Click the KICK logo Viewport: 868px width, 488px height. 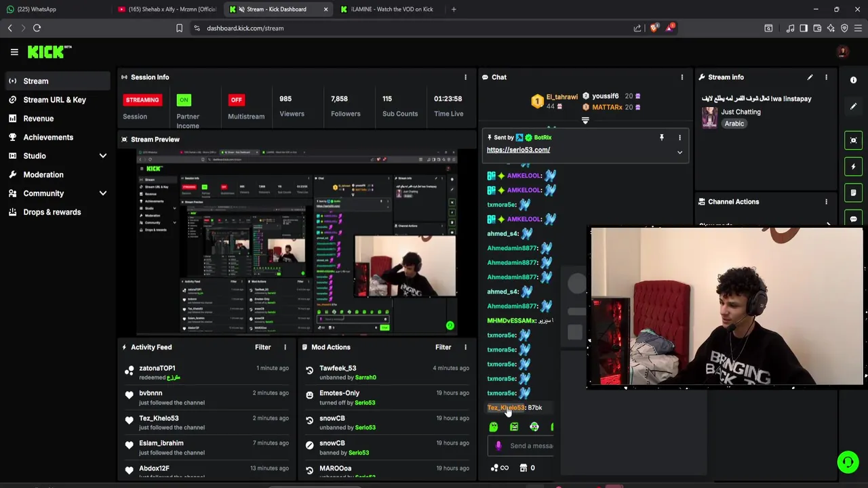point(49,52)
